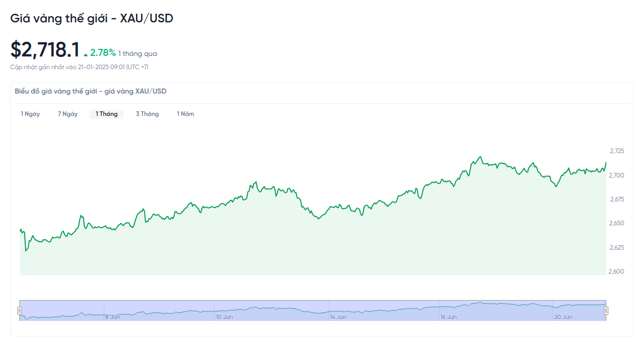The width and height of the screenshot is (644, 357).
Task: Switch to the 1 Ngày range tab
Action: [x=30, y=114]
